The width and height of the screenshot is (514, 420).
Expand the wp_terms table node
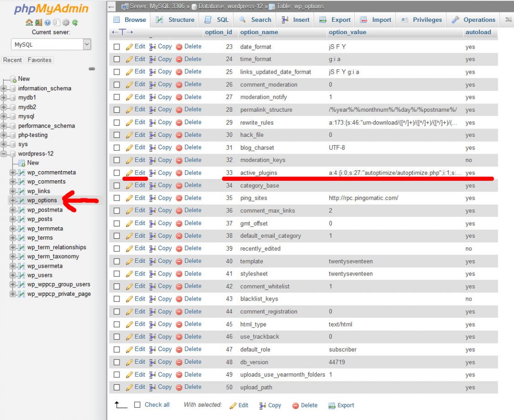coord(13,238)
